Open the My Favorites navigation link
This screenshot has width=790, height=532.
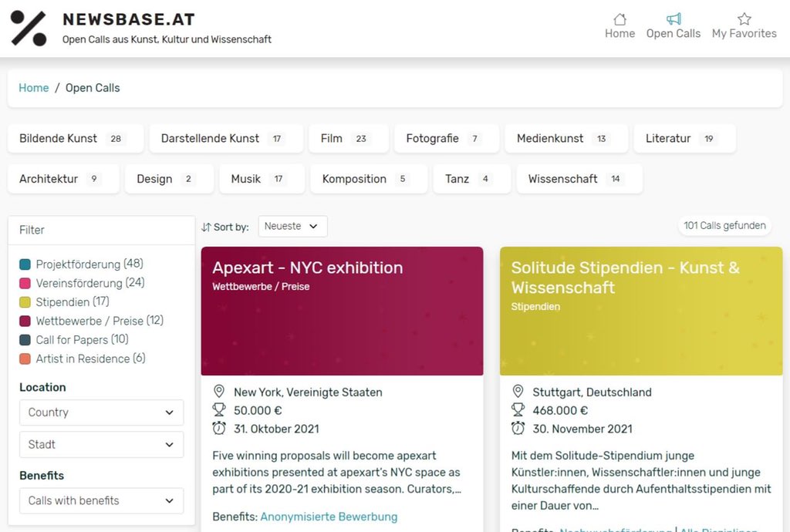pyautogui.click(x=744, y=26)
